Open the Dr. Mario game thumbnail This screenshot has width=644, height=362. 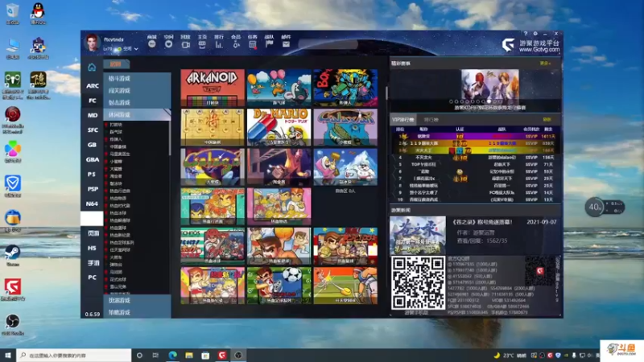click(x=279, y=127)
